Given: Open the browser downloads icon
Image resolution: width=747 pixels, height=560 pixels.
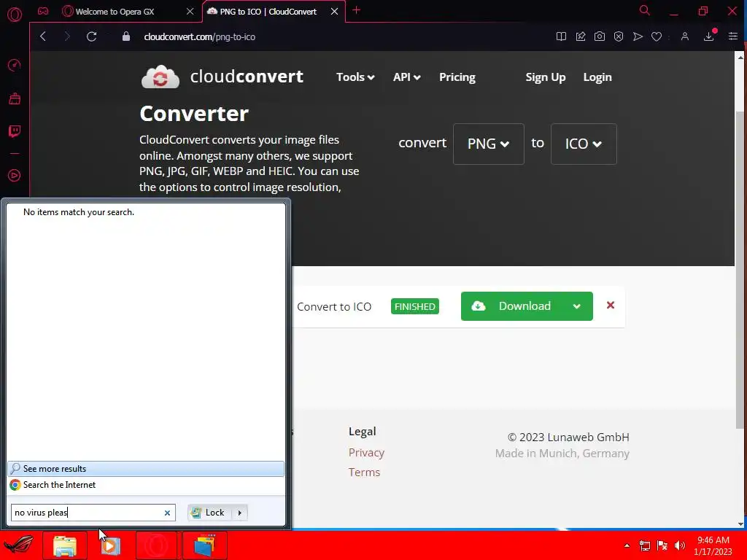Looking at the screenshot, I should [709, 36].
